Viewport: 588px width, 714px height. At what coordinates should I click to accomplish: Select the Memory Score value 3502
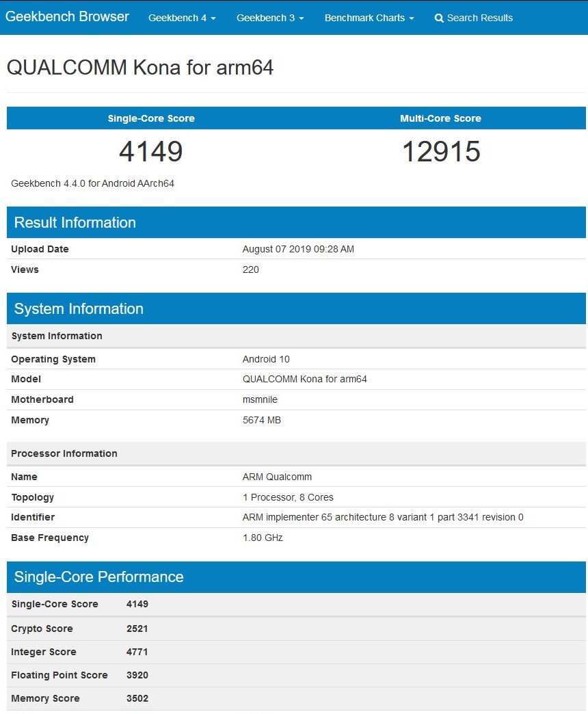137,698
